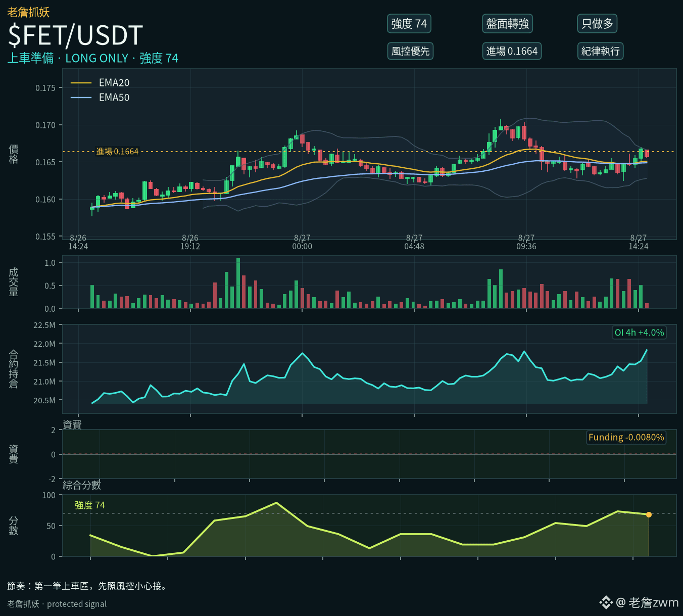Click the 8/27 04:48 time axis label
Screen dimensions: 683x616
414,243
